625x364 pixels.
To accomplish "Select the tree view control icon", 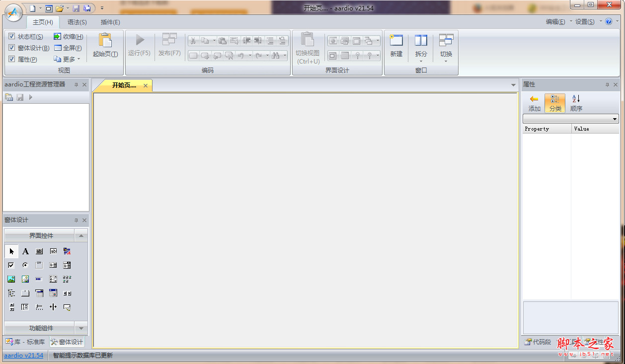I will tap(11, 293).
